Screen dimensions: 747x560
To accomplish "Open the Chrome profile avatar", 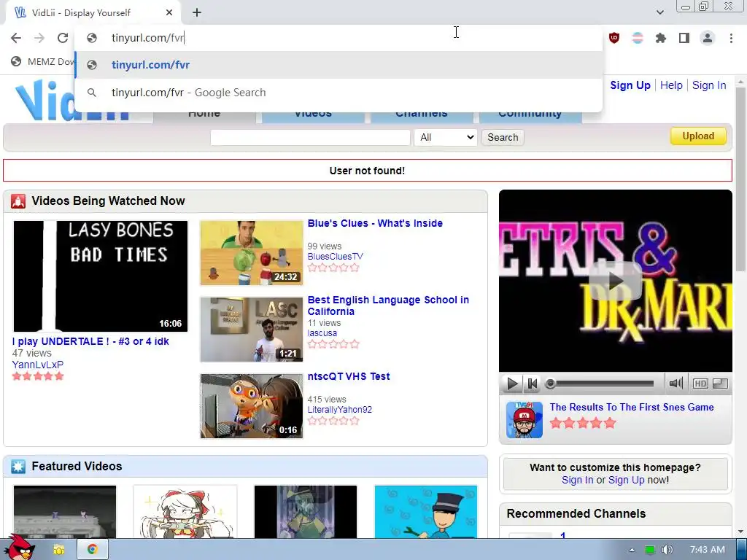I will (708, 38).
